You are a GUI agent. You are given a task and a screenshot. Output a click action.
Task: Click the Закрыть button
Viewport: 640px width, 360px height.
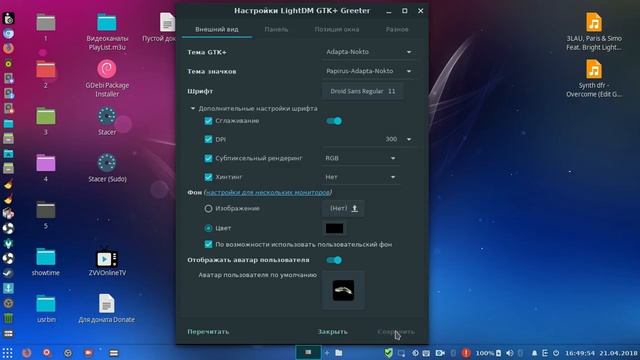333,332
